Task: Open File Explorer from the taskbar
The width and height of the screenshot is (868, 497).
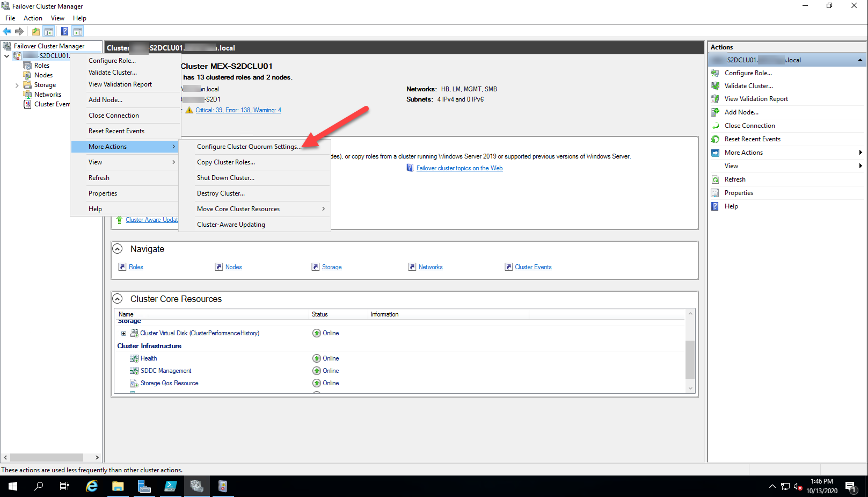Action: coord(118,486)
